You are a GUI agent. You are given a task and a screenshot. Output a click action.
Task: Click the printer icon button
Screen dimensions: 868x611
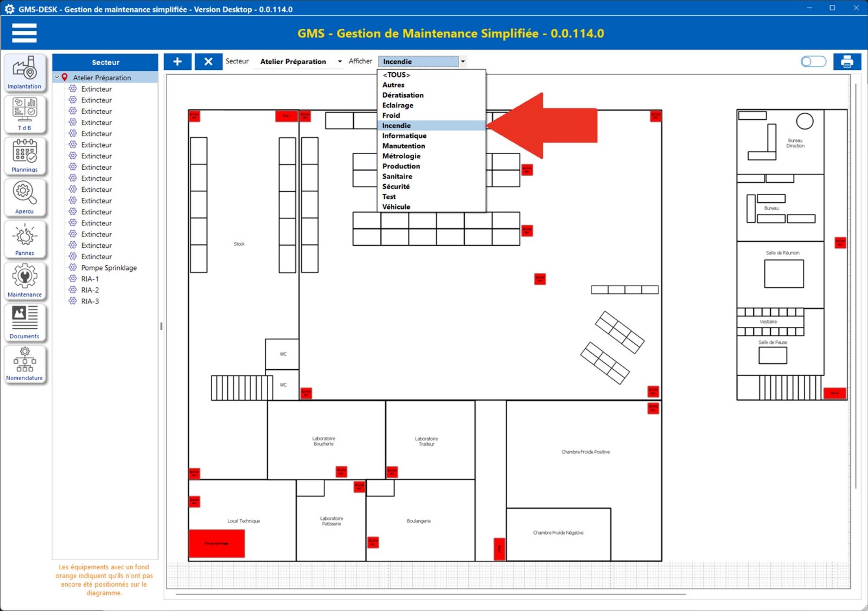(x=846, y=62)
